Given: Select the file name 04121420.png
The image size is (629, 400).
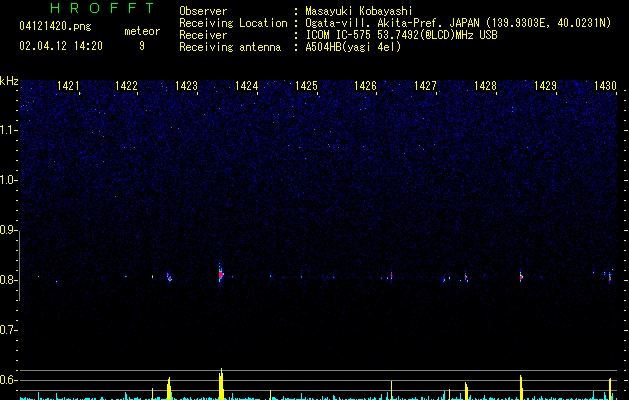Looking at the screenshot, I should pos(55,27).
